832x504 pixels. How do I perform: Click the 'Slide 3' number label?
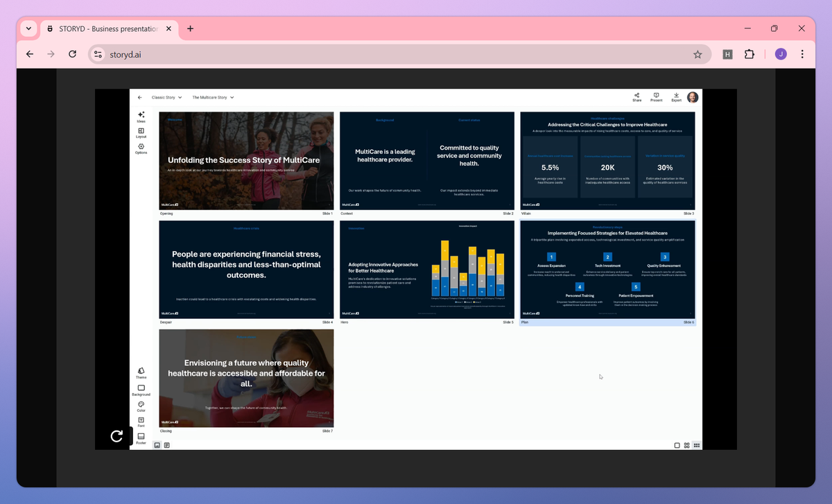tap(688, 214)
